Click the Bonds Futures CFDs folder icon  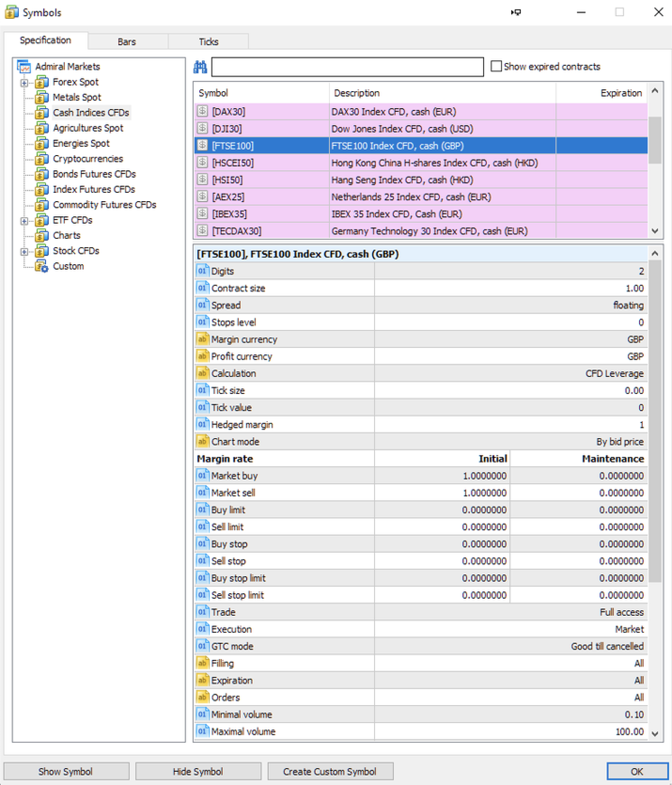(x=42, y=174)
